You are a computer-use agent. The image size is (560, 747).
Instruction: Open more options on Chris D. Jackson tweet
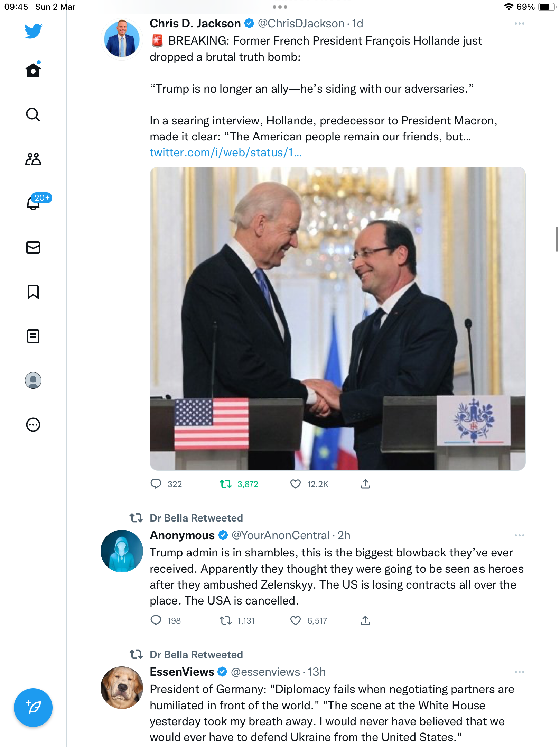click(519, 24)
